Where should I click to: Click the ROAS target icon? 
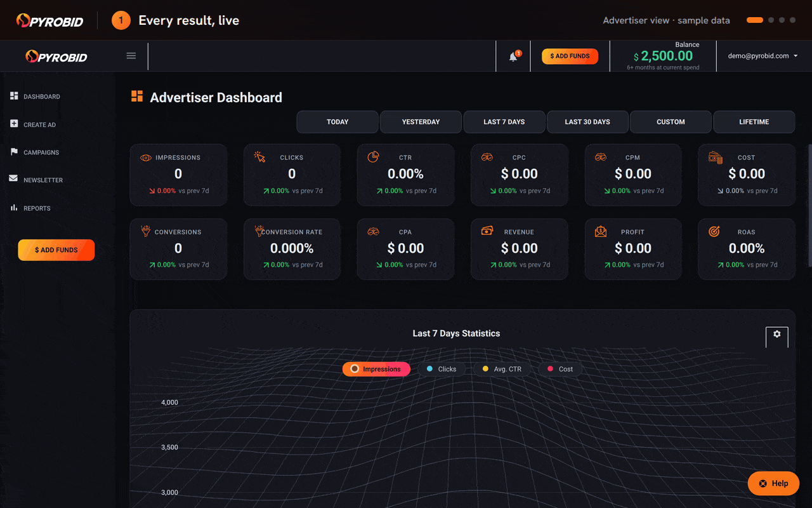[x=714, y=231]
